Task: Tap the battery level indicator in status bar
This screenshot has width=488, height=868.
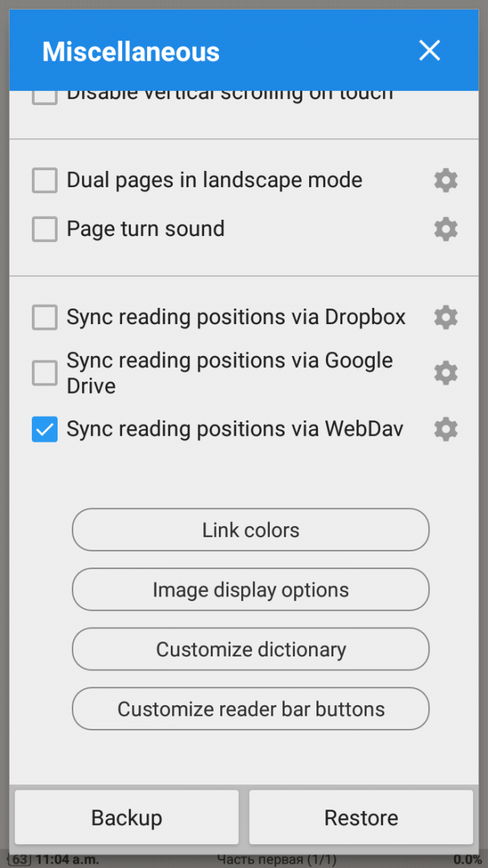Action: click(15, 860)
